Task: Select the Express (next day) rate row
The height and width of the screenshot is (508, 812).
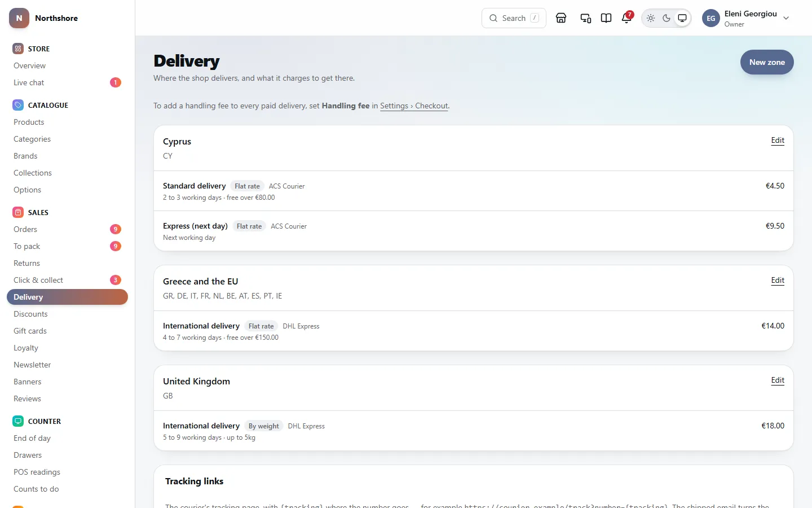Action: tap(474, 231)
